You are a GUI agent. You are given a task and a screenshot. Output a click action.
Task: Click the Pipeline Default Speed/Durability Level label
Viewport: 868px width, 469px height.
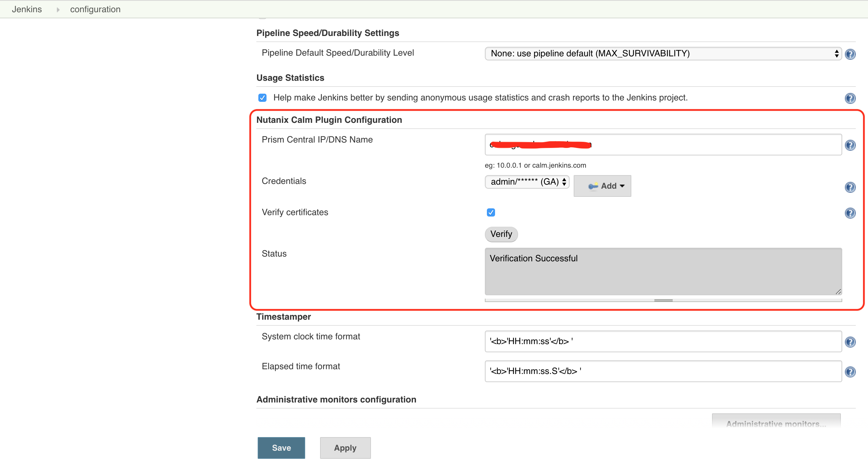(338, 53)
